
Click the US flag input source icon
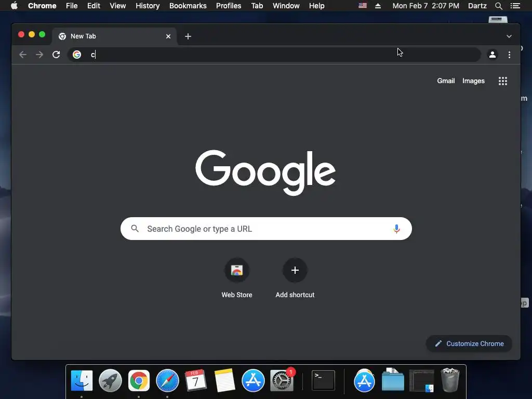tap(362, 6)
